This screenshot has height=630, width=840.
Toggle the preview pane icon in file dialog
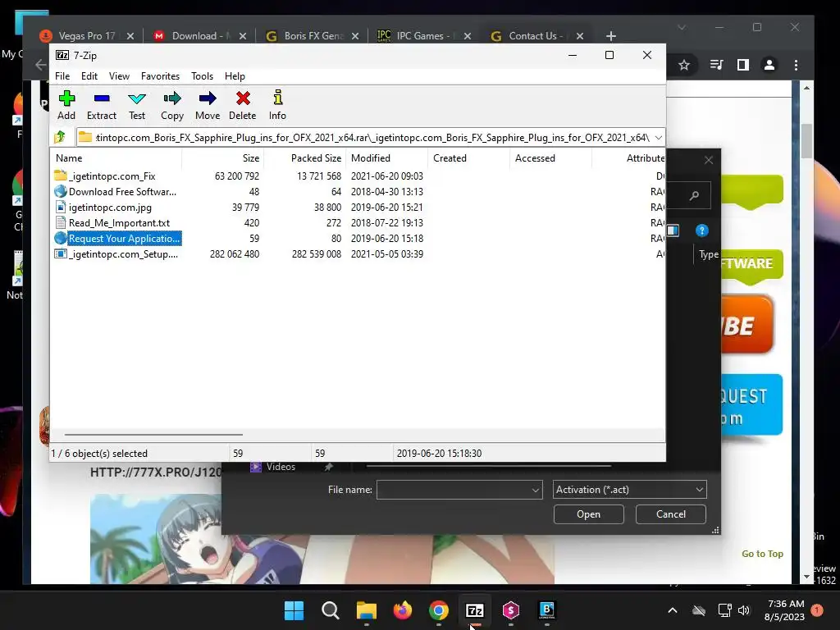coord(673,231)
